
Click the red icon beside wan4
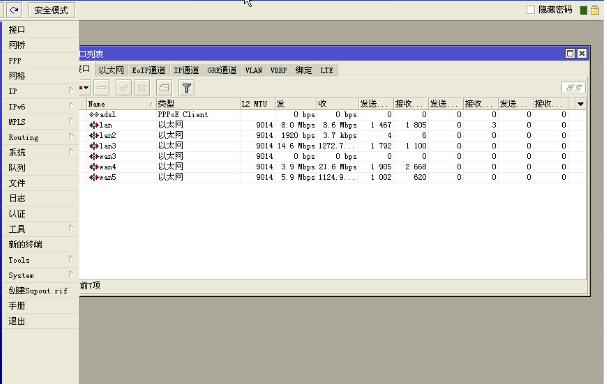(94, 167)
